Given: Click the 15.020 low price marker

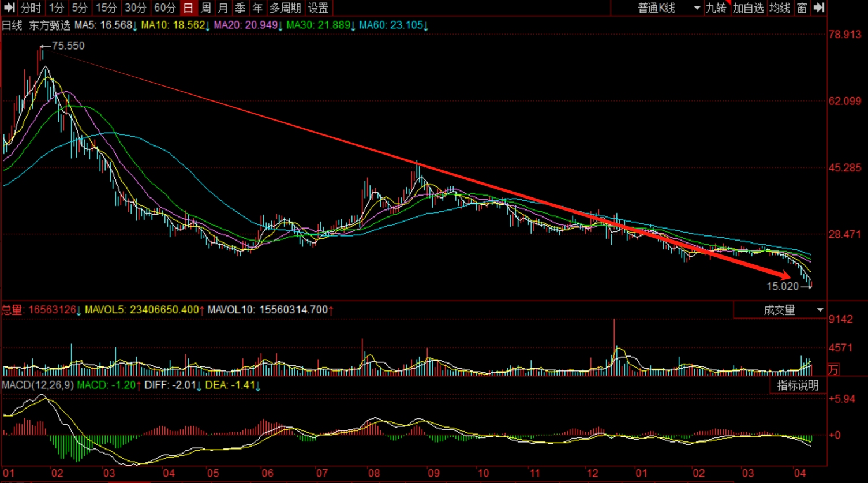Looking at the screenshot, I should [x=783, y=286].
